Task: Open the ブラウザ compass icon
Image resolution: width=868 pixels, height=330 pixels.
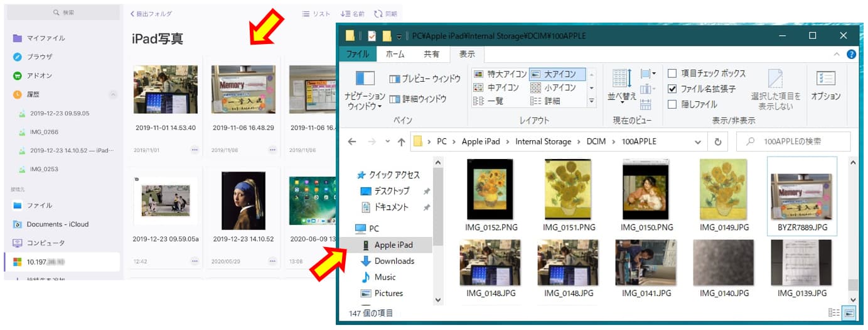Action: tap(18, 57)
